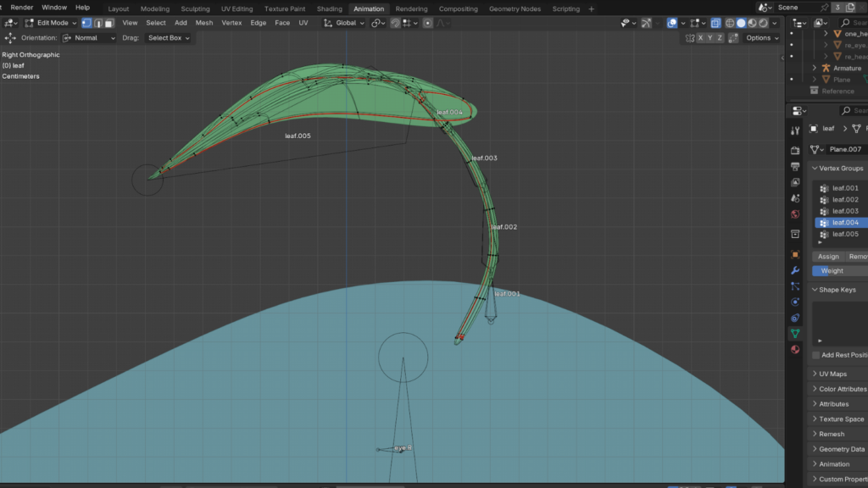Viewport: 868px width, 488px height.
Task: Click the Plane.007 mesh name field
Action: coord(845,149)
